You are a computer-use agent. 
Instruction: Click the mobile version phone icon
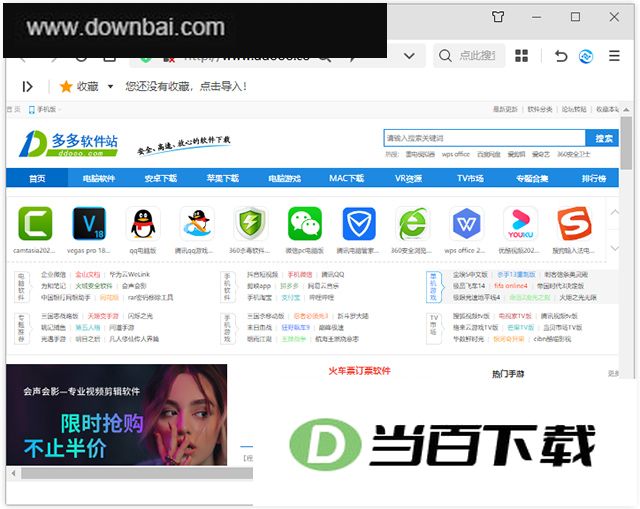tap(31, 110)
